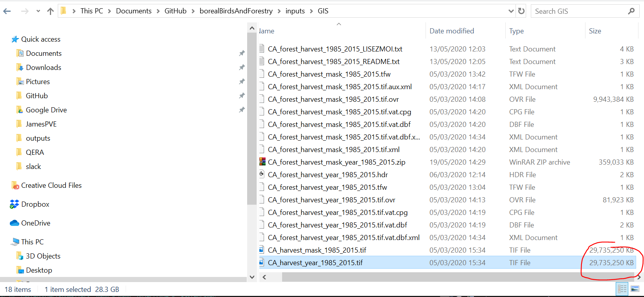This screenshot has height=297, width=644.
Task: Select the Dropbox icon in sidebar
Action: [x=15, y=204]
